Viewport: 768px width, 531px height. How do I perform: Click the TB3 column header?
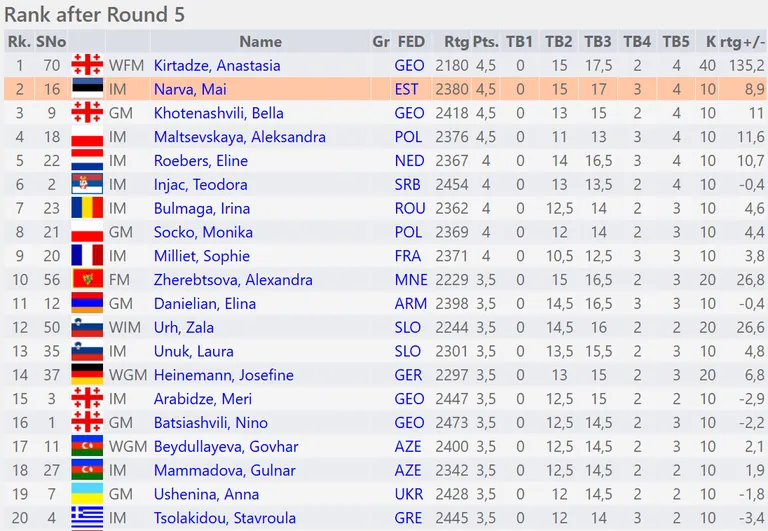pos(598,42)
